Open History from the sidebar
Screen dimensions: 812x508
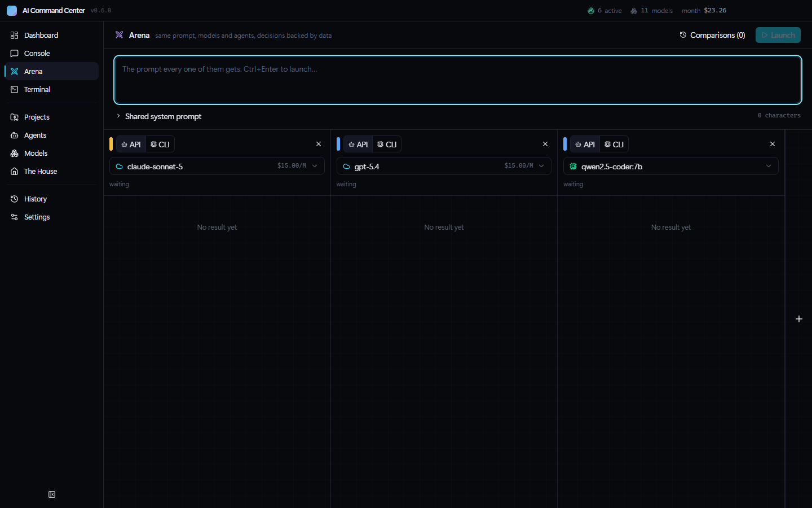[52, 199]
